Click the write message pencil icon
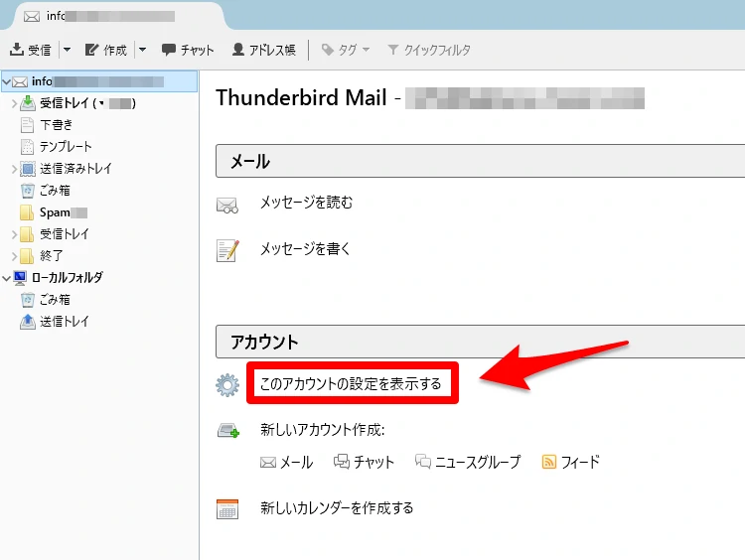745x560 pixels. point(227,250)
